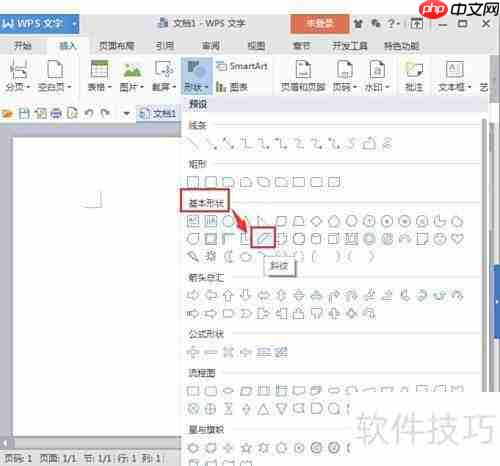Select the ellipse basic shape
This screenshot has height=466, width=500.
228,221
